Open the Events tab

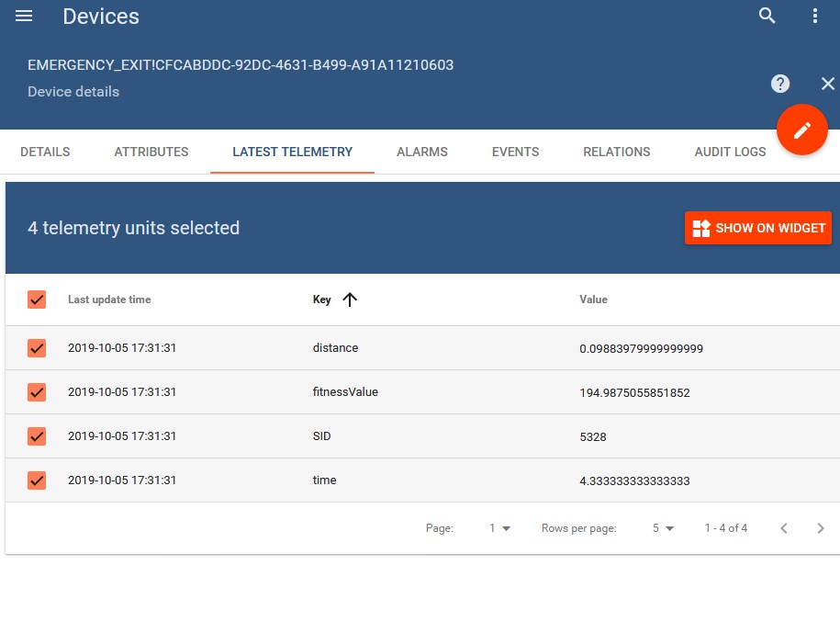pos(515,152)
